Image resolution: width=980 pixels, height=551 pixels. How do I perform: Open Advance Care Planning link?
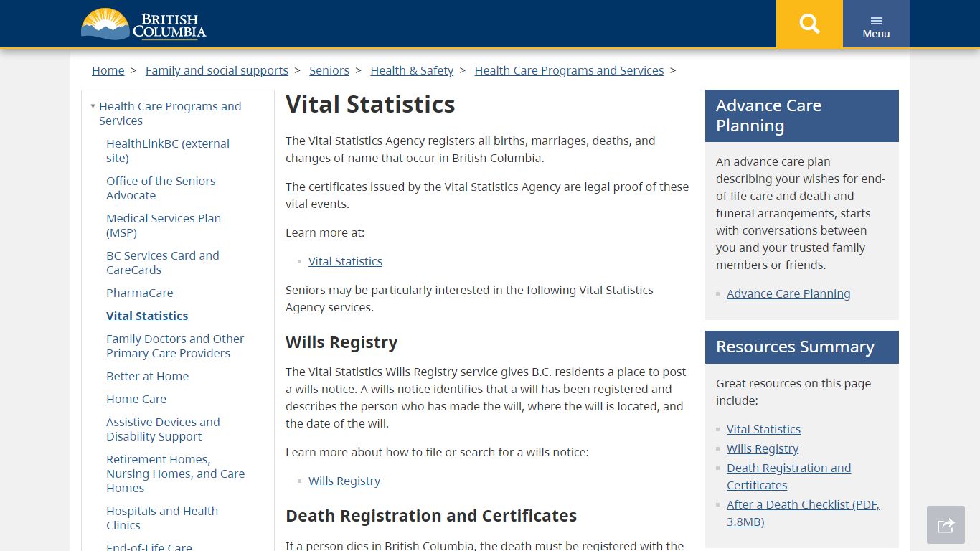[788, 293]
